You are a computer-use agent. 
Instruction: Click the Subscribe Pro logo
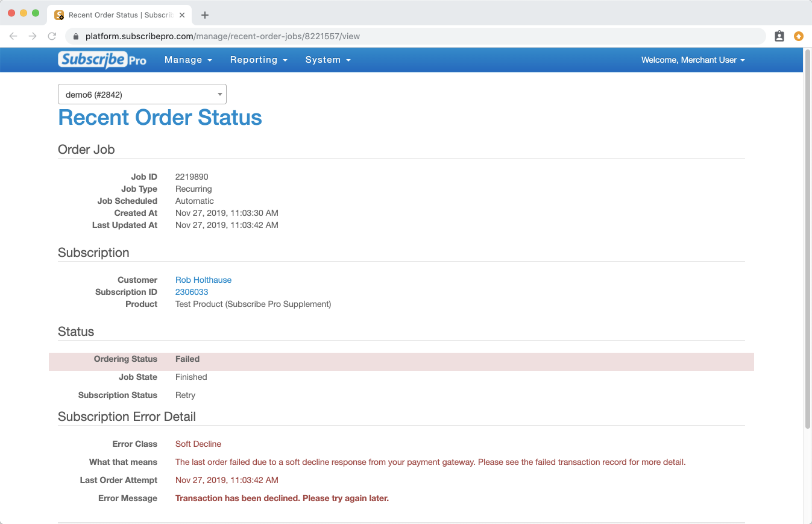[x=102, y=60]
